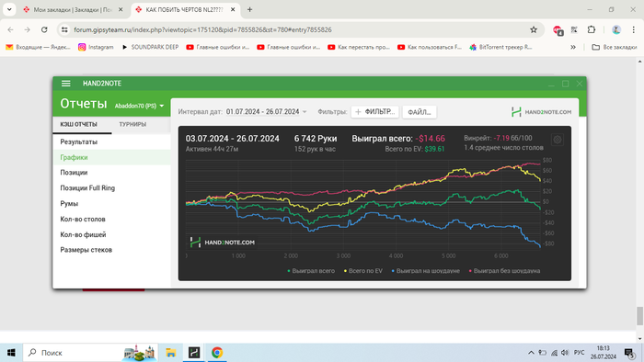Viewport: 644px width, 362px height.
Task: Select Позиции report
Action: (x=111, y=173)
